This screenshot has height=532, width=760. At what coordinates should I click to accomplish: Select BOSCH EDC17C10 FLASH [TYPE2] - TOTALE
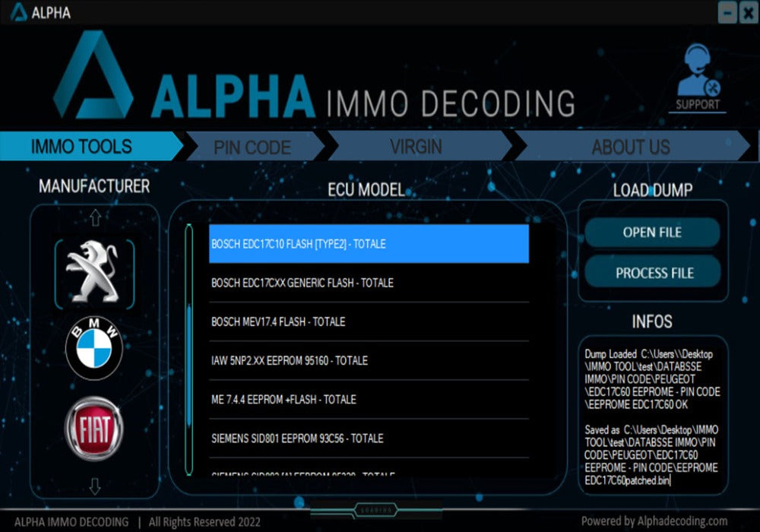pos(369,244)
